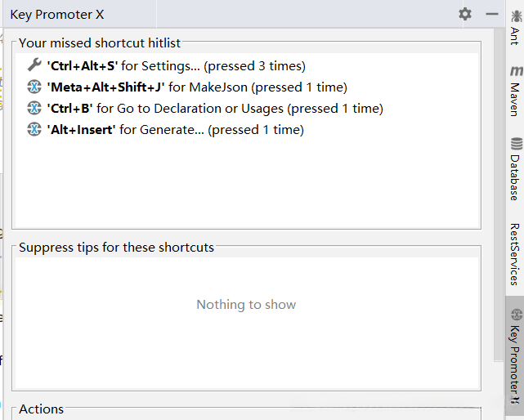Click the Actions section header
Screen dimensions: 524x420
(x=41, y=409)
